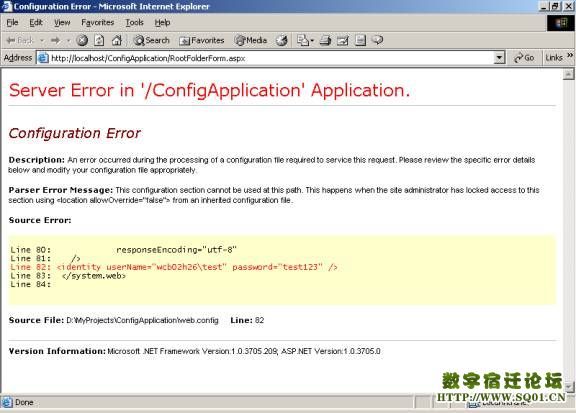Screen dimensions: 576x413
Task: Click the 'Source Error:' label
Action: click(x=40, y=220)
